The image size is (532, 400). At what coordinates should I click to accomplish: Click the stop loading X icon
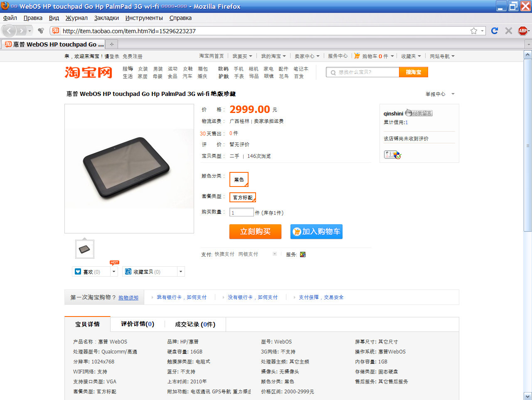508,31
